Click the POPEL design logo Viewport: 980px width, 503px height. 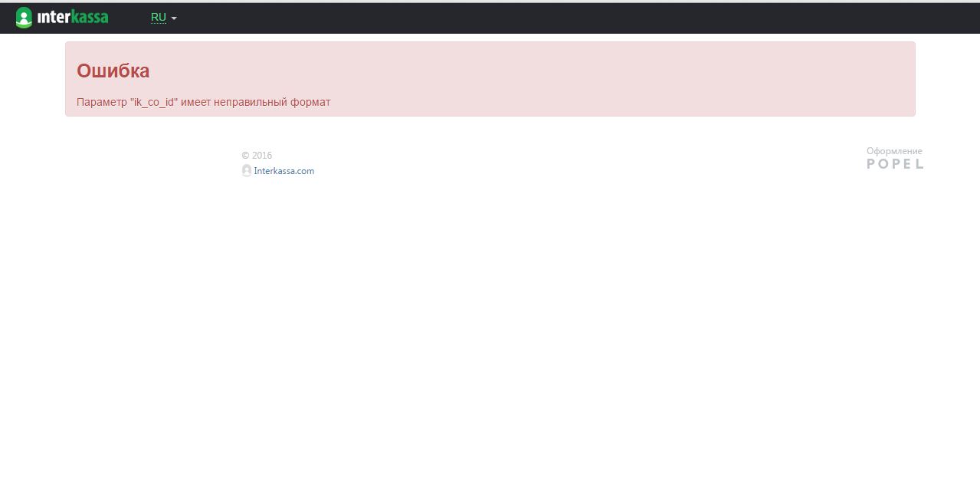[x=895, y=163]
